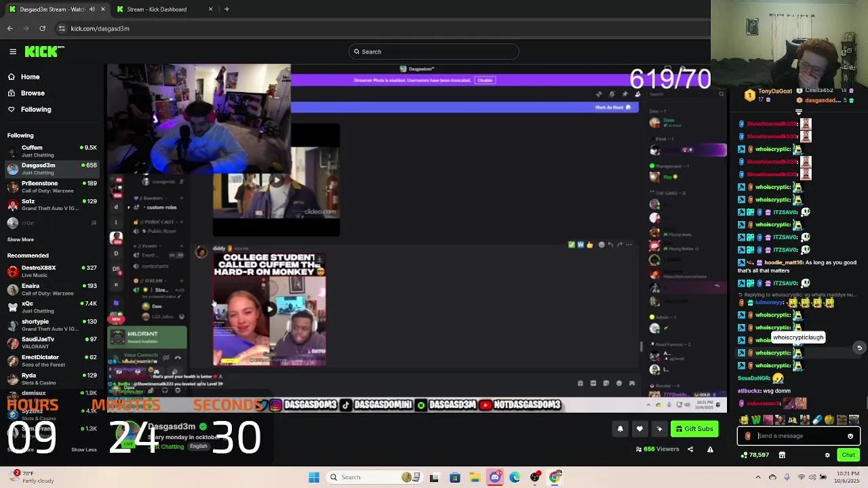This screenshot has height=488, width=868.
Task: Go back in browser history
Action: click(9, 28)
